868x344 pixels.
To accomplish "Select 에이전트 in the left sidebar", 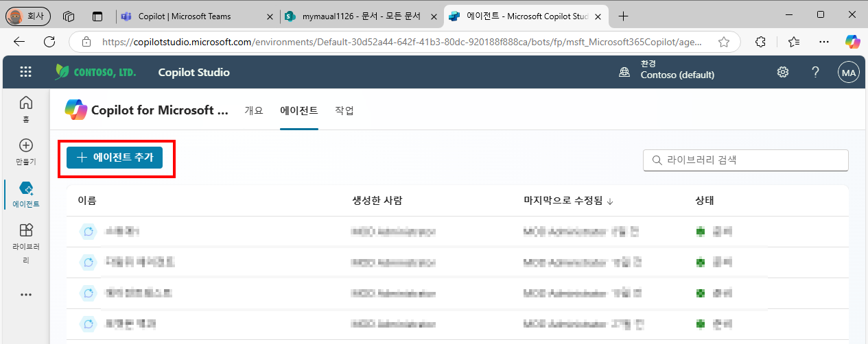I will tap(26, 195).
